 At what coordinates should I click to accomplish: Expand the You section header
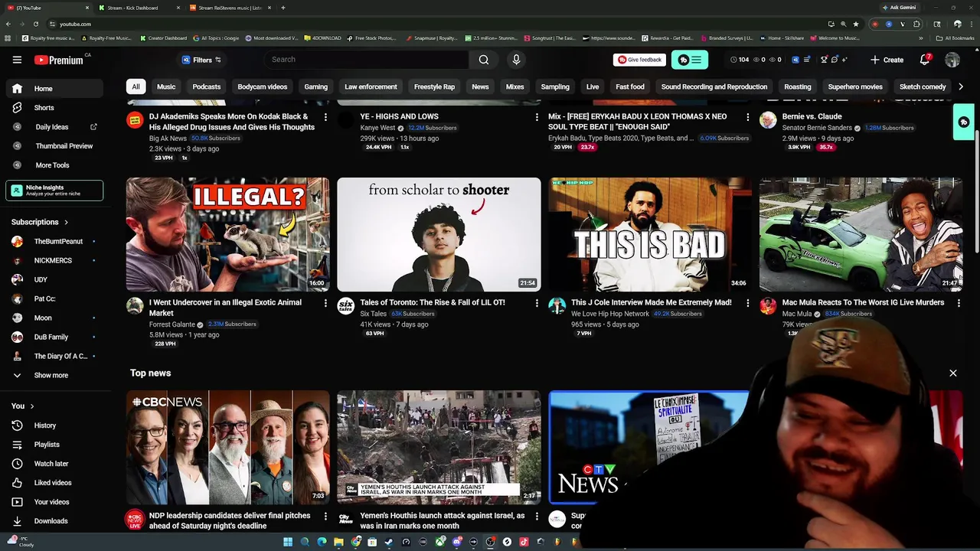pos(22,406)
